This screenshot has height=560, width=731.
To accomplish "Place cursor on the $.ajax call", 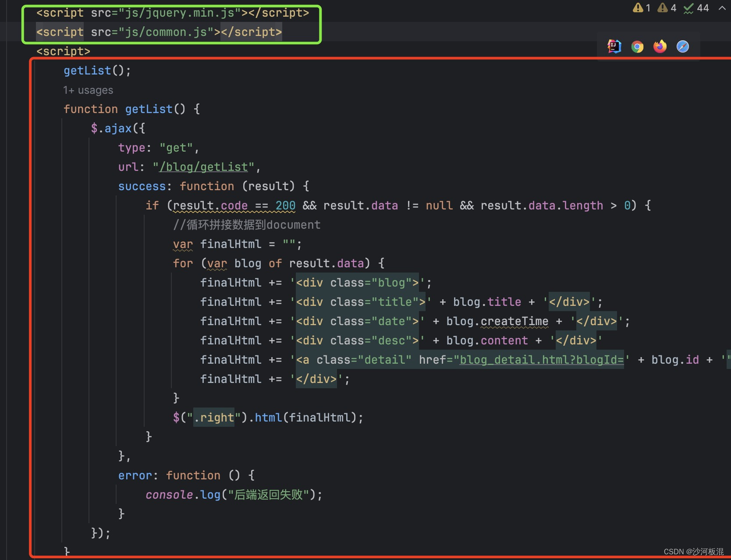I will pyautogui.click(x=117, y=129).
